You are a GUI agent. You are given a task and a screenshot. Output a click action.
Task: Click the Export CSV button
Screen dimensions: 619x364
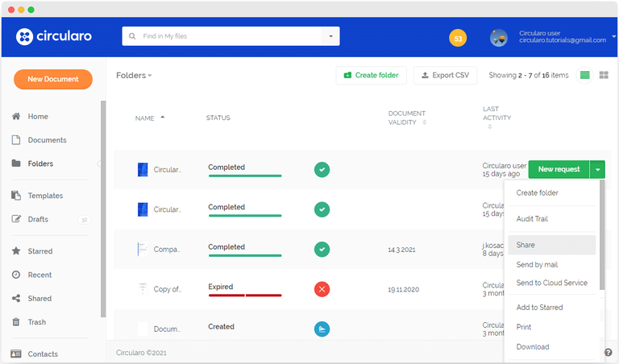tap(445, 76)
